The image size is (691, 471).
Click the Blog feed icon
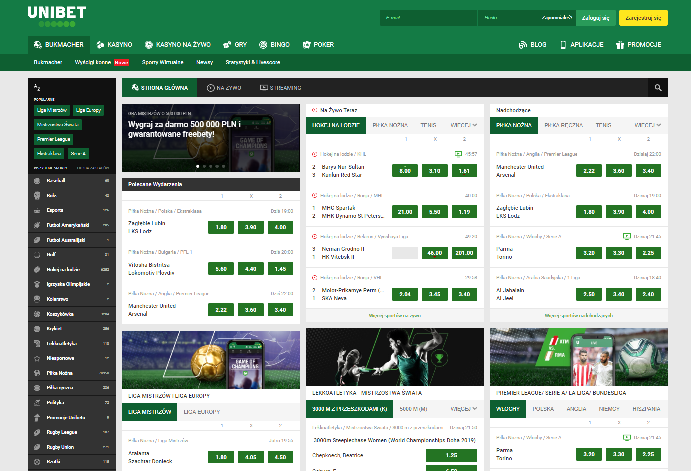tap(523, 45)
